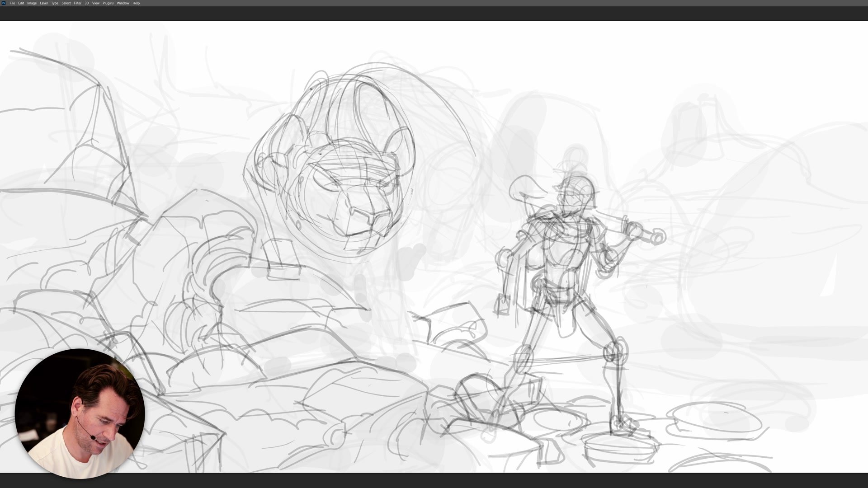Open the Window menu
Screen dimensions: 868x488
tap(123, 3)
